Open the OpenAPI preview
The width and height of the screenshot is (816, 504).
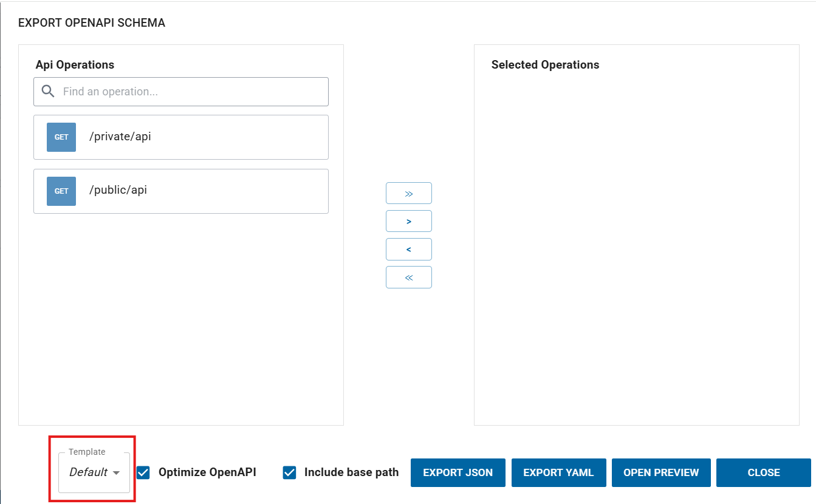661,472
